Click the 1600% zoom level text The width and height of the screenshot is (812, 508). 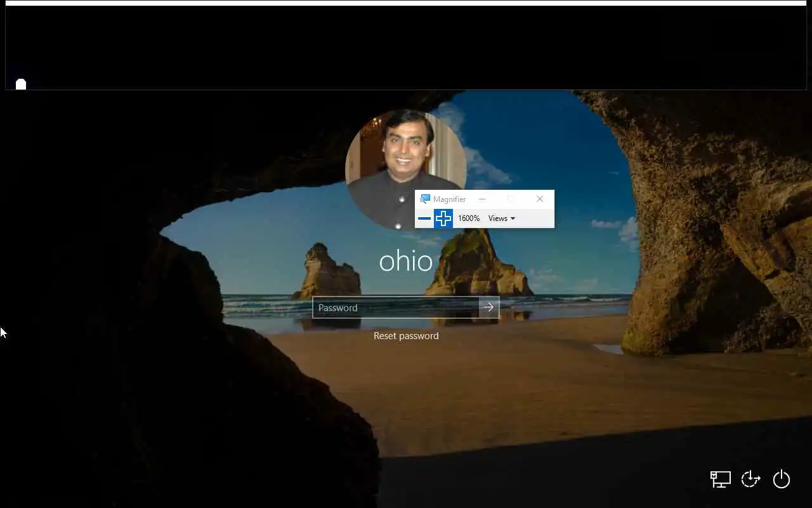[x=469, y=218]
